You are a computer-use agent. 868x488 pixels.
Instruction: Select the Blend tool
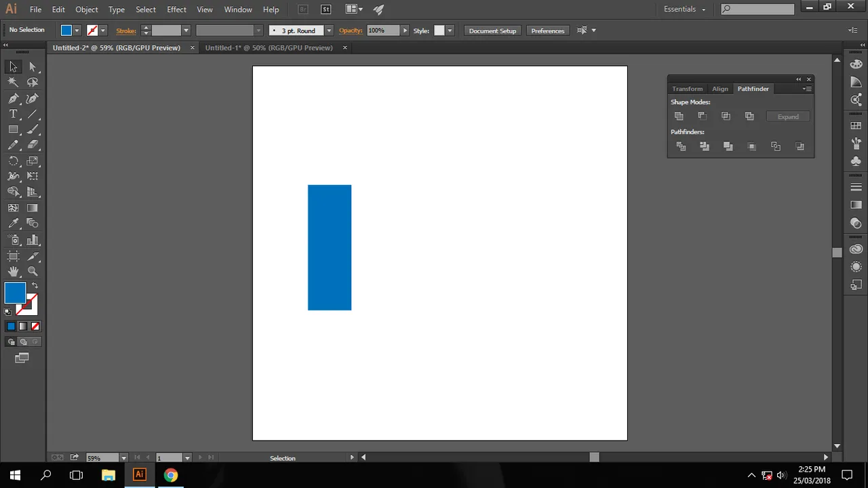pos(33,223)
